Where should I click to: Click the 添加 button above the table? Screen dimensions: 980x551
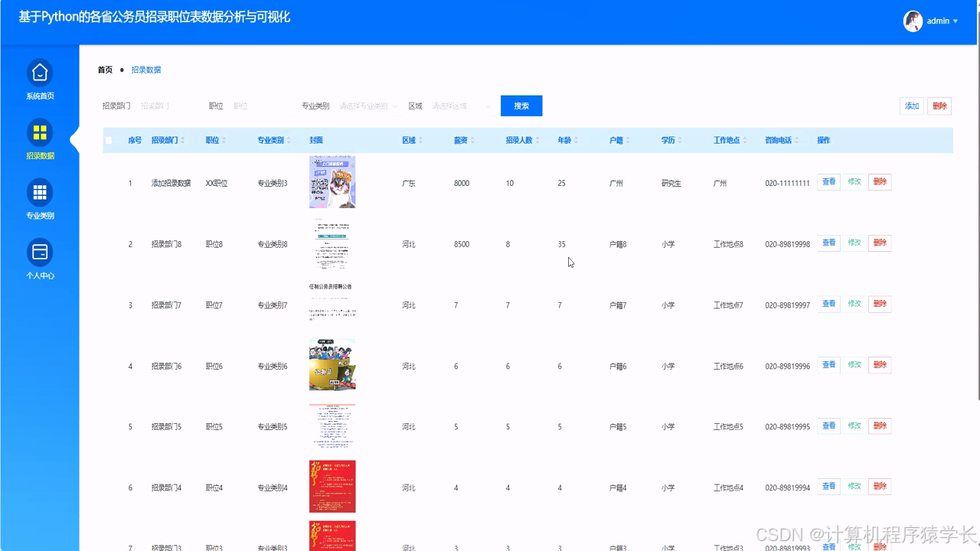coord(912,106)
